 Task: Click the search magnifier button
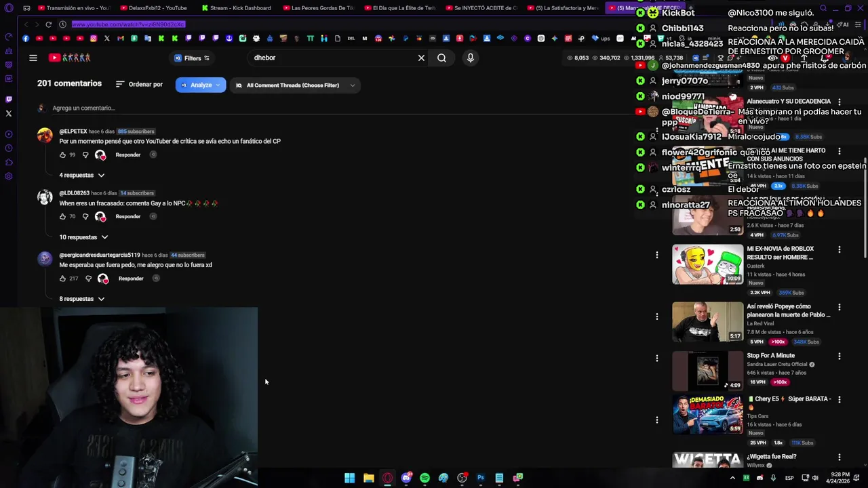coord(441,58)
